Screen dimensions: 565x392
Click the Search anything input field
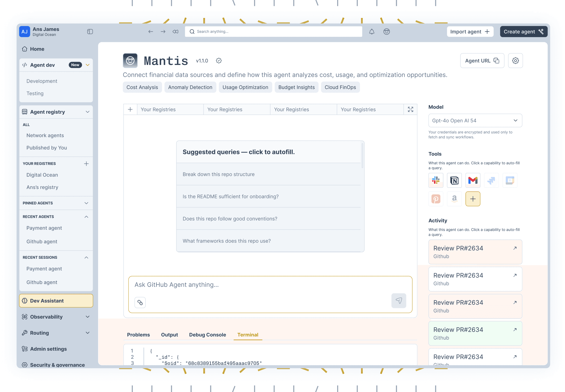point(273,32)
